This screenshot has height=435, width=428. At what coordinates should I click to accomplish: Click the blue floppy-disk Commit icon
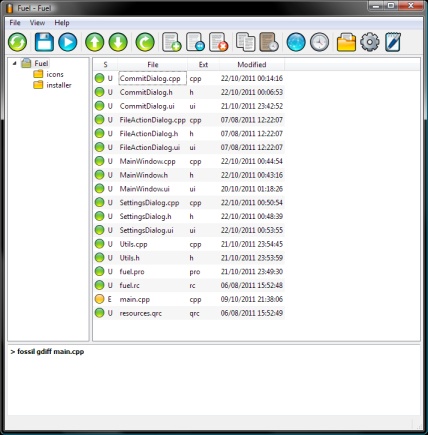pos(44,42)
